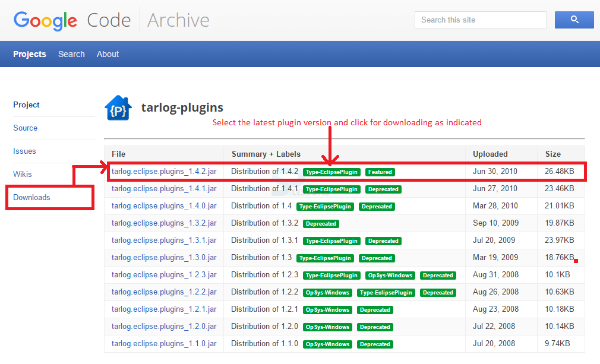Viewport: 600px width, 364px height.
Task: Click the Featured label on the 1.4.2 row
Action: (380, 172)
